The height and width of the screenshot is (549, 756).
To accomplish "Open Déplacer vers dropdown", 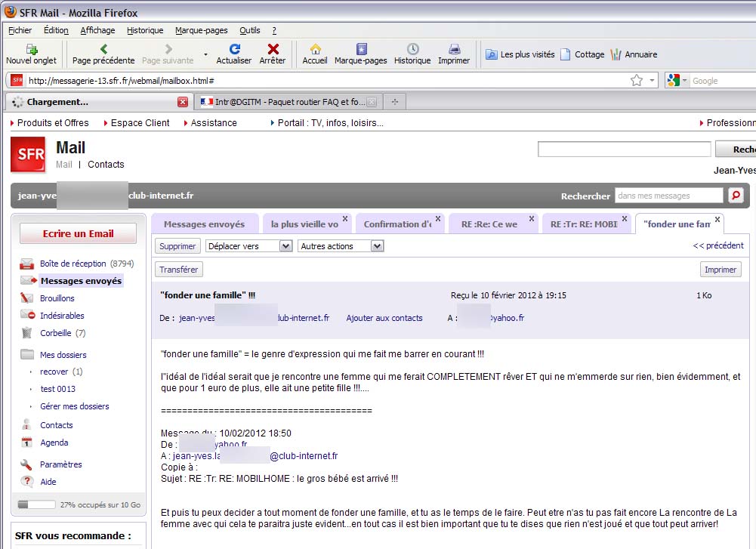I will [x=248, y=246].
